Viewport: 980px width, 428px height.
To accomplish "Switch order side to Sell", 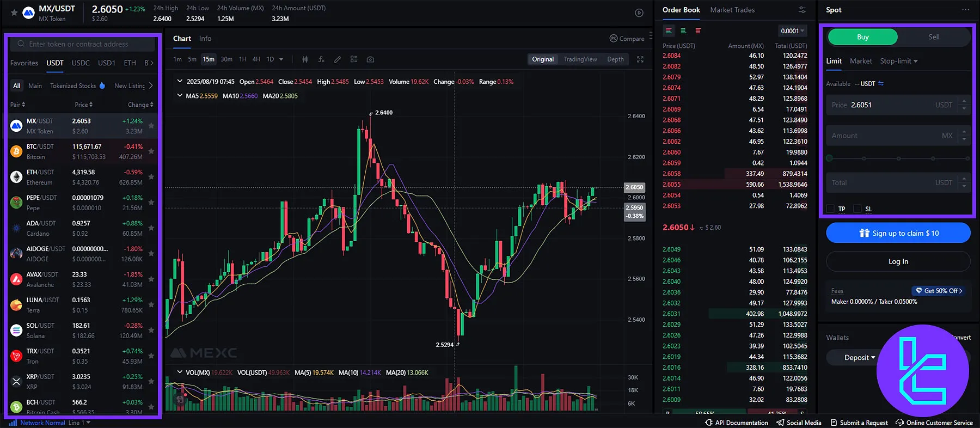I will click(934, 37).
